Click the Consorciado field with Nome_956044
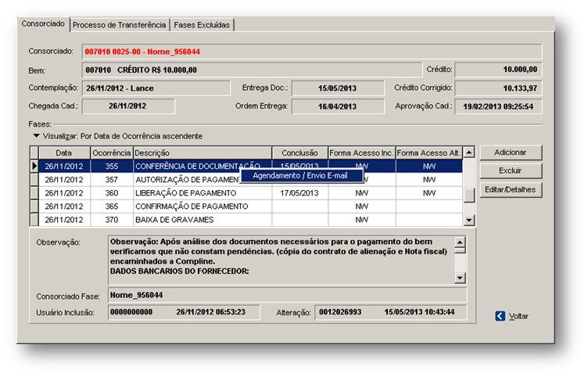Screen dimensions: 588x377 pos(312,52)
